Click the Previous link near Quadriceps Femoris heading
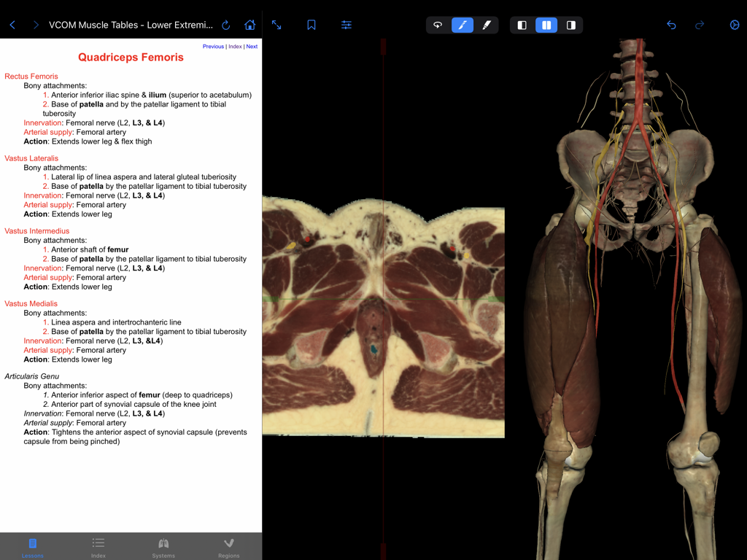The width and height of the screenshot is (747, 560). tap(213, 46)
